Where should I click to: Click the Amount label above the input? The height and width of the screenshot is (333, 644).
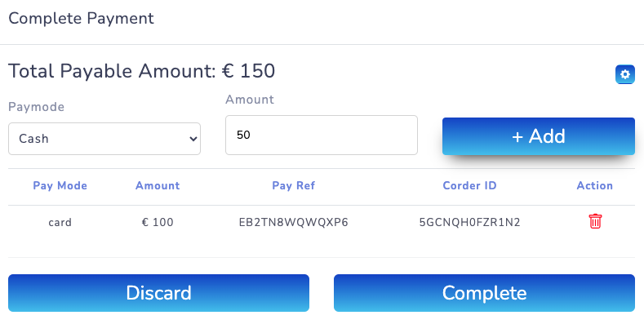250,100
